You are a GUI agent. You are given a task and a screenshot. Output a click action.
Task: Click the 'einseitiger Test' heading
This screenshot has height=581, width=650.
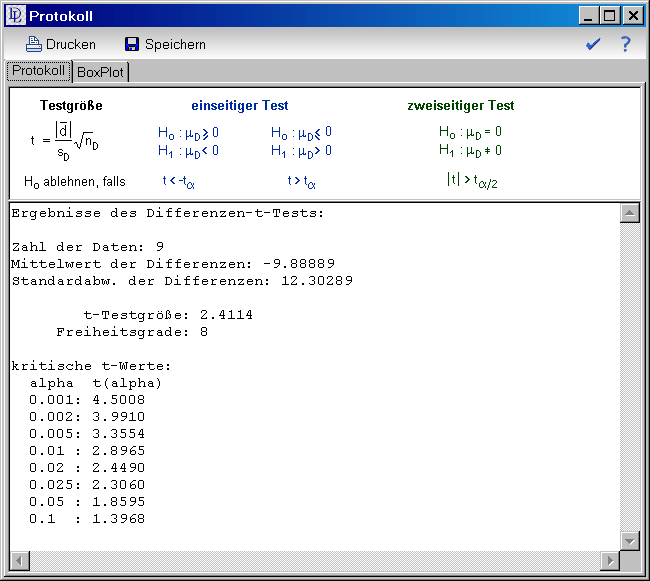point(240,105)
